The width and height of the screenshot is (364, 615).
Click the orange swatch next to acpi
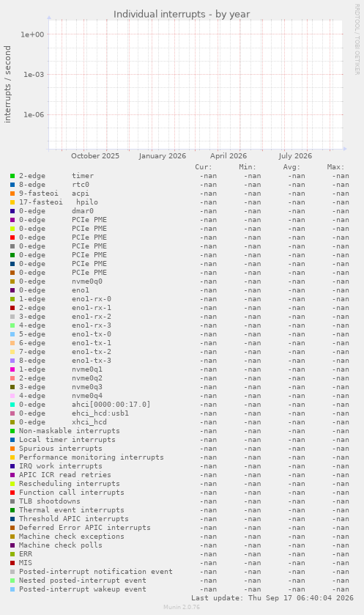12,194
